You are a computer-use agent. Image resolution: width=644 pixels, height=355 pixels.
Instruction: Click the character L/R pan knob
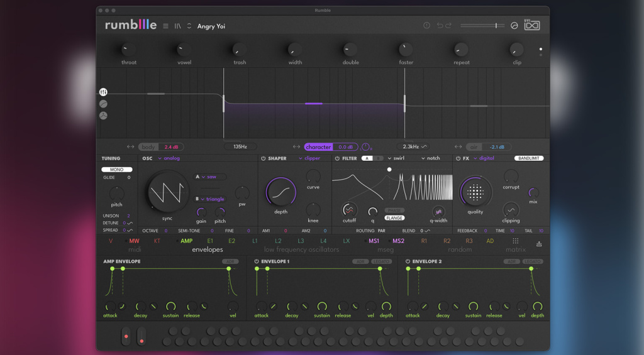point(365,147)
